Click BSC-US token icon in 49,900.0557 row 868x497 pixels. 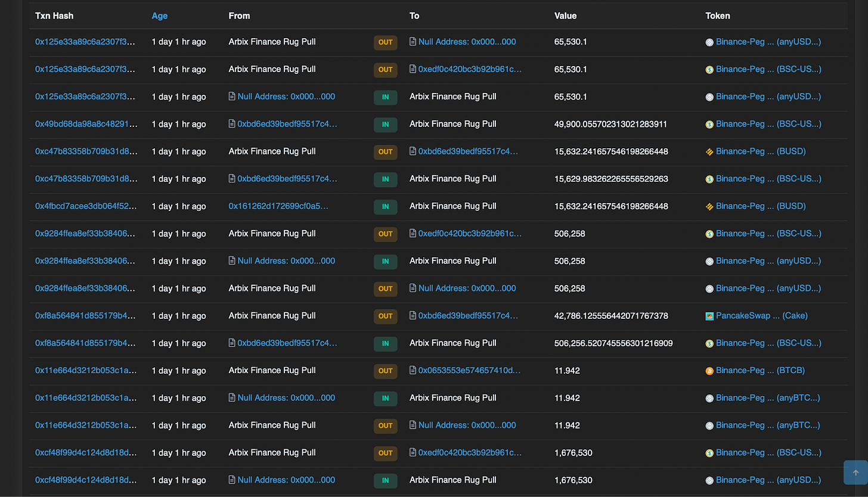coord(709,124)
